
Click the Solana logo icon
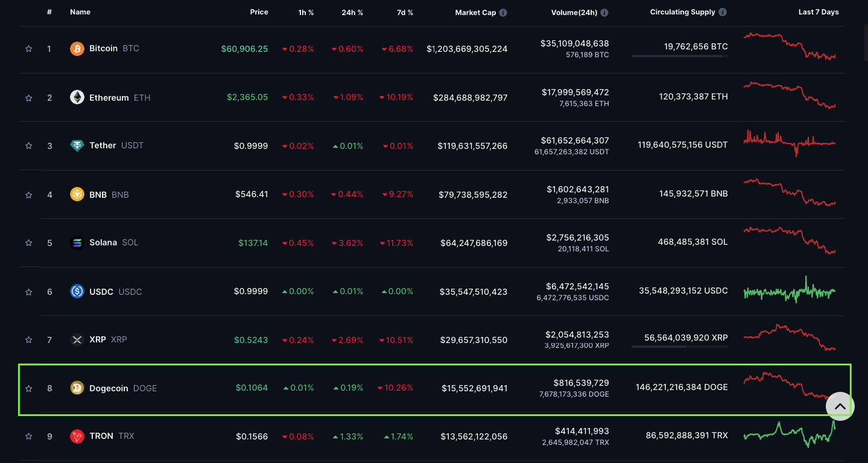click(77, 242)
